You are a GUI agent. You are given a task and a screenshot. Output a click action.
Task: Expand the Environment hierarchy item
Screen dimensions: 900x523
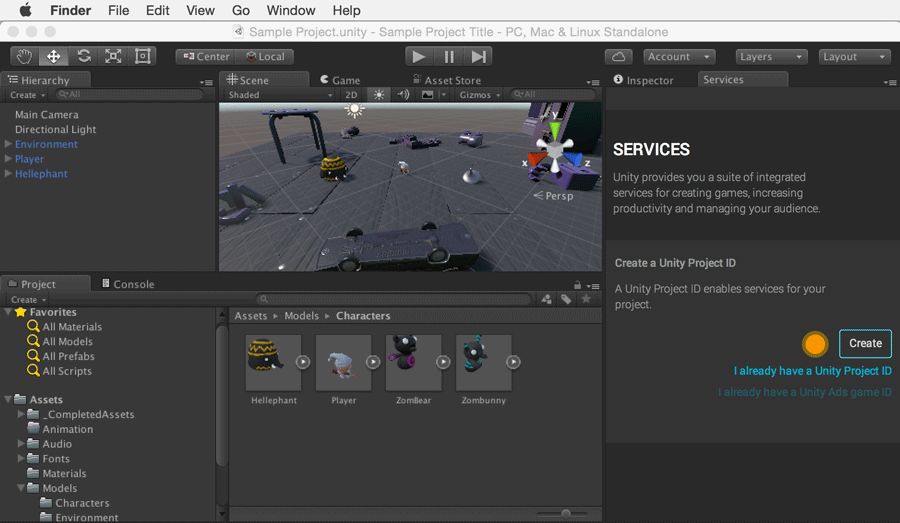point(8,144)
